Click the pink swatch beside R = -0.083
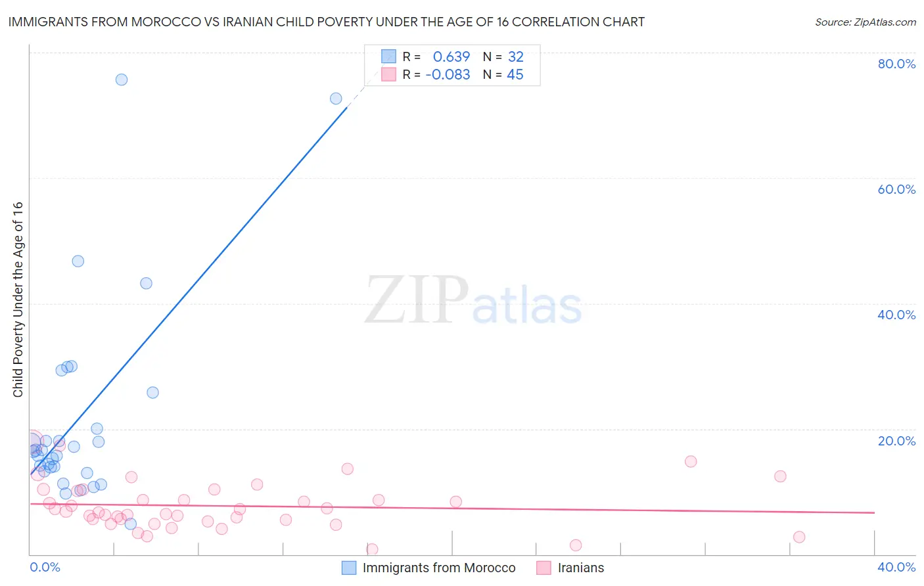This screenshot has height=586, width=924. (x=388, y=74)
